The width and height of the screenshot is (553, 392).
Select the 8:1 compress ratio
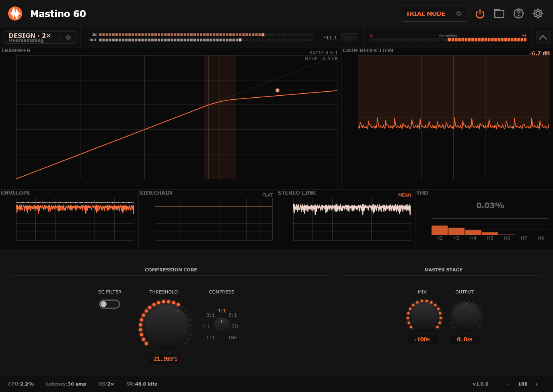(x=232, y=315)
